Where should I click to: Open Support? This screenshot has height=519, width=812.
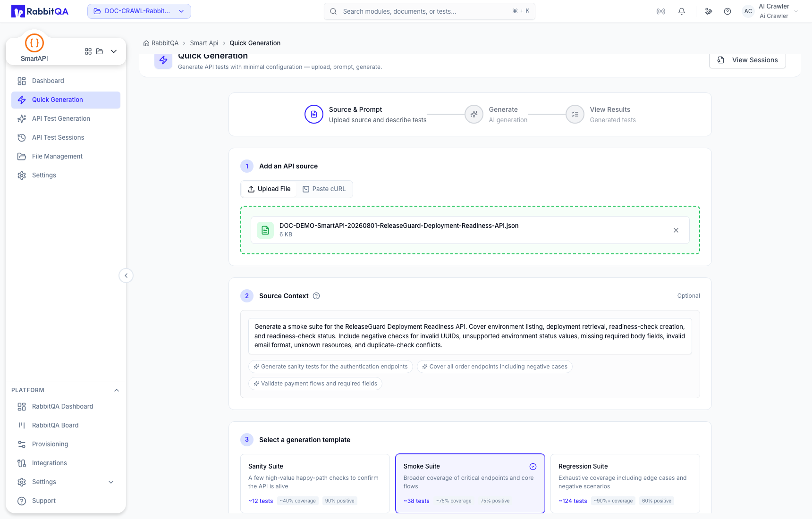(66, 501)
